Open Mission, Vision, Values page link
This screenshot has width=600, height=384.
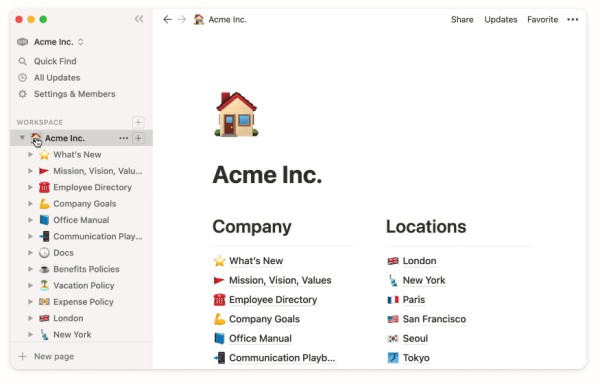280,280
